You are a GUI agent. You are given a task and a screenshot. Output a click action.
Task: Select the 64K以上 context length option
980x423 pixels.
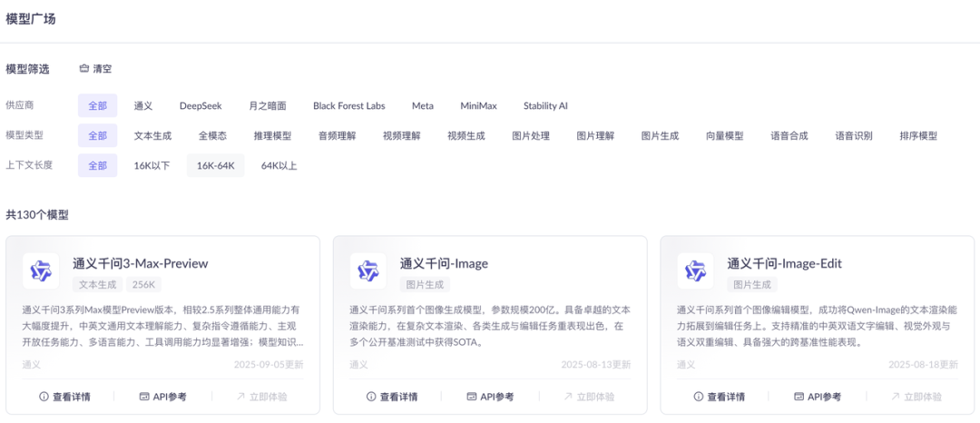279,165
